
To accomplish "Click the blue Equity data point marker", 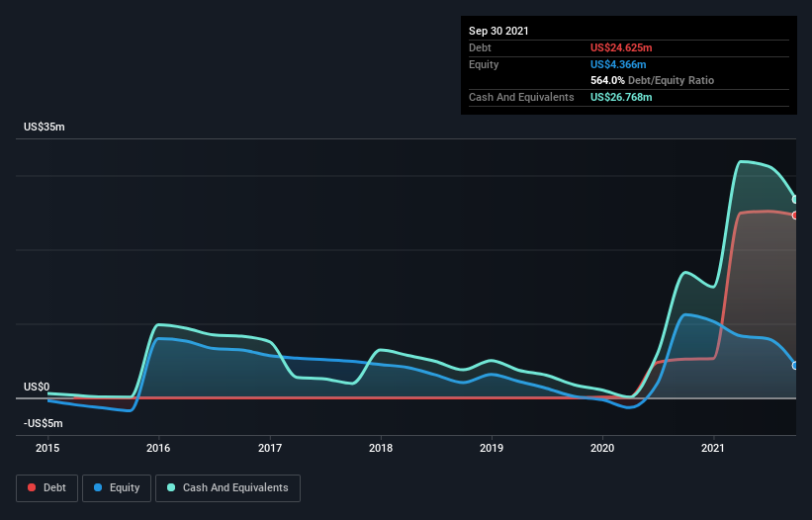I will click(795, 366).
